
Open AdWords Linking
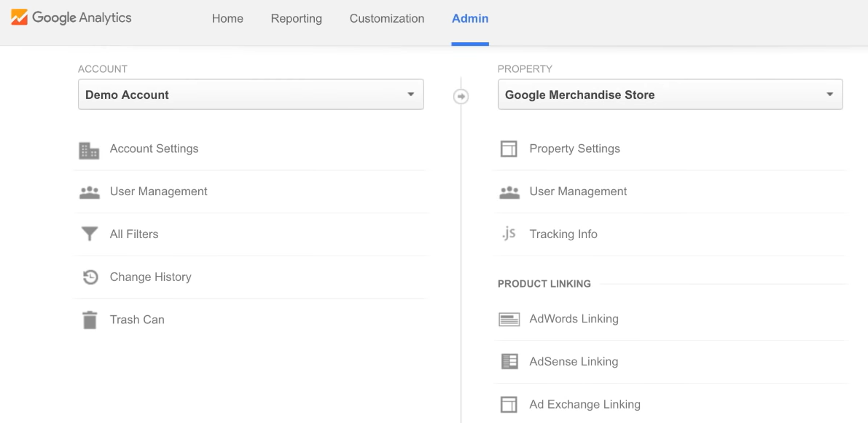coord(574,319)
